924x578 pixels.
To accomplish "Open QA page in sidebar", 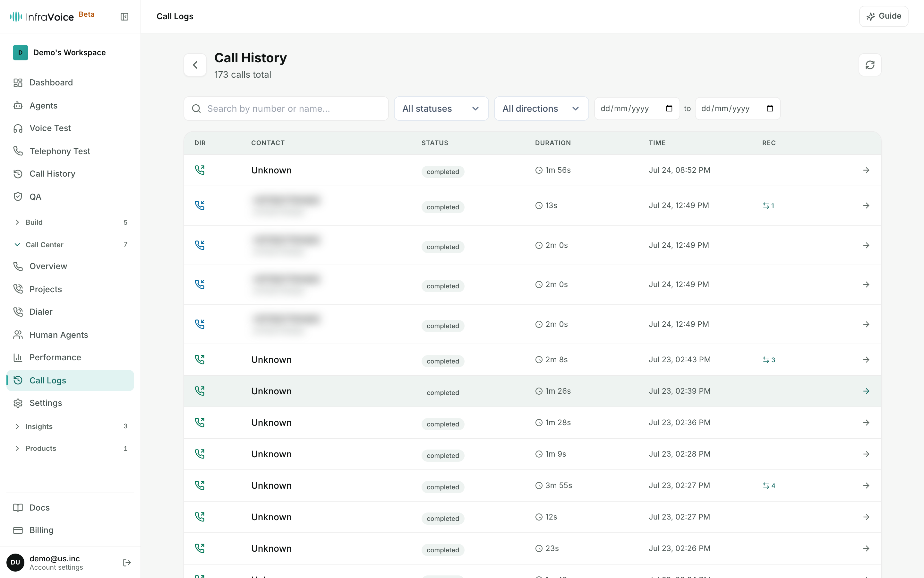I will click(70, 197).
